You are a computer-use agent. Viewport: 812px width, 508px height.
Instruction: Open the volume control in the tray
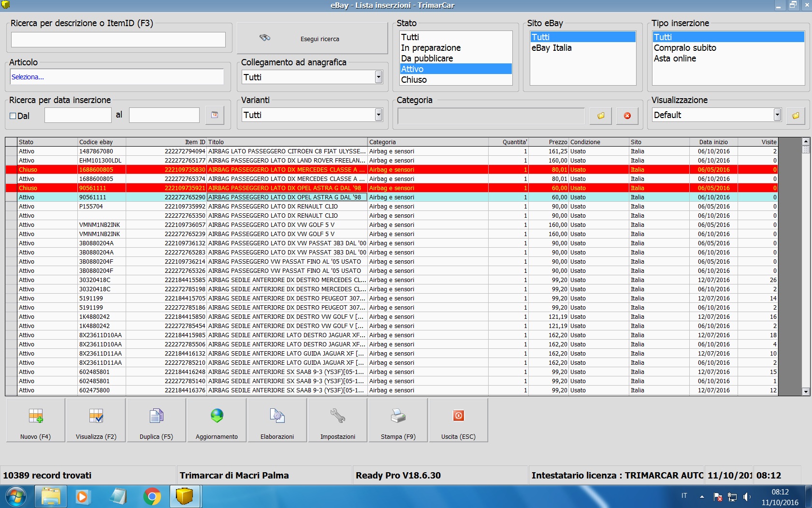coord(747,497)
